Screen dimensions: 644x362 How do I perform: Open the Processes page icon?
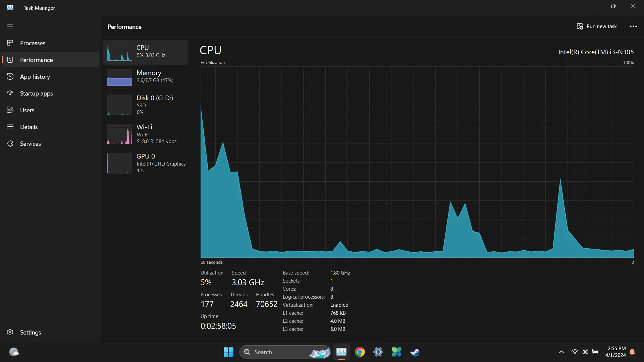(x=10, y=43)
